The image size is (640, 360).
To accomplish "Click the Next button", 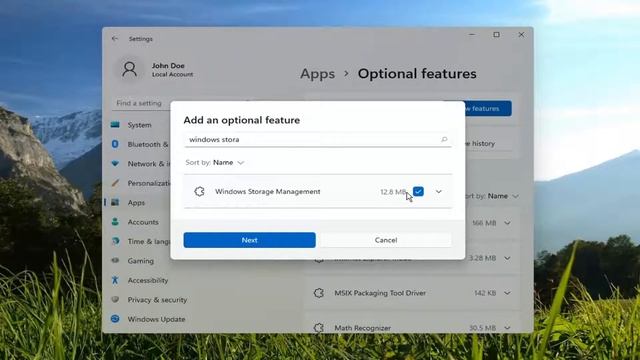I will tap(249, 240).
